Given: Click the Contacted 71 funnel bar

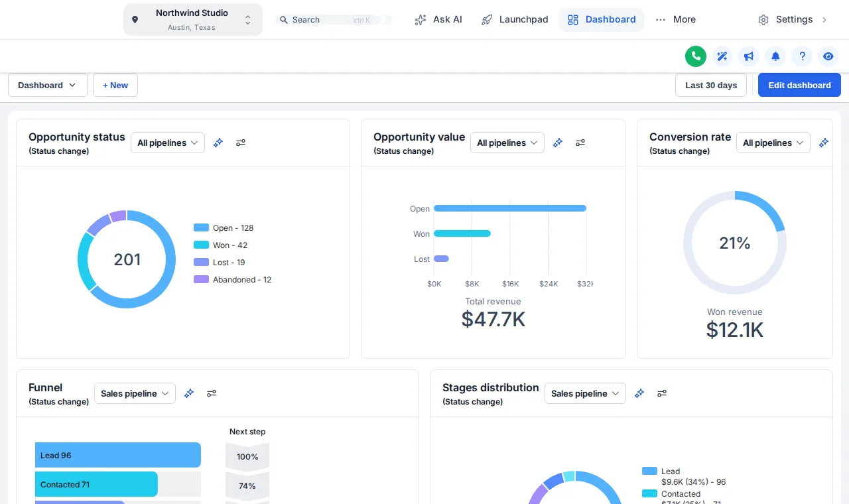Looking at the screenshot, I should pos(96,485).
